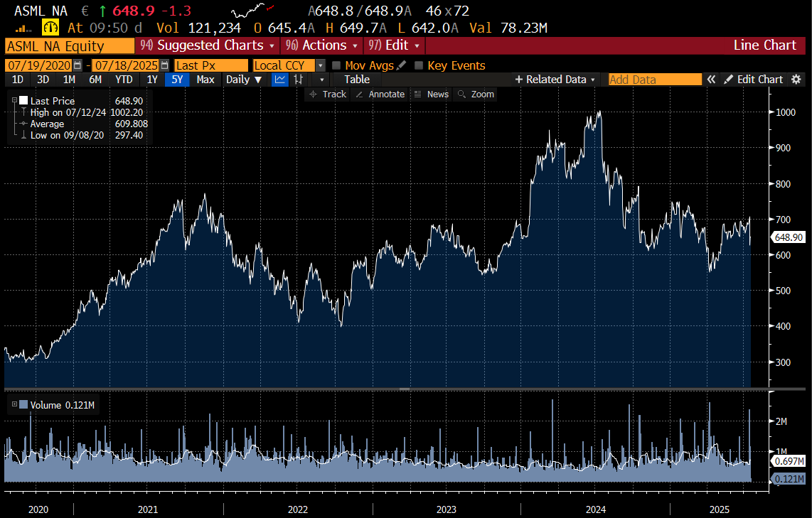812x518 pixels.
Task: Open the Edit menu in the red bar
Action: (x=394, y=45)
